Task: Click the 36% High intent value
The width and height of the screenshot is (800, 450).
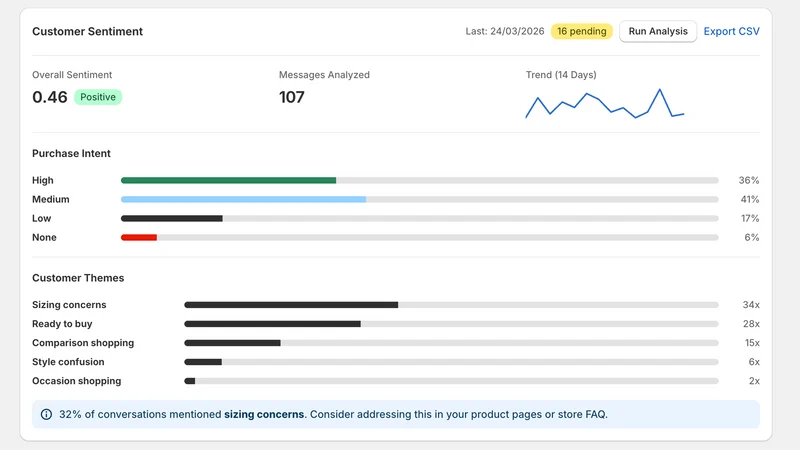Action: click(748, 180)
